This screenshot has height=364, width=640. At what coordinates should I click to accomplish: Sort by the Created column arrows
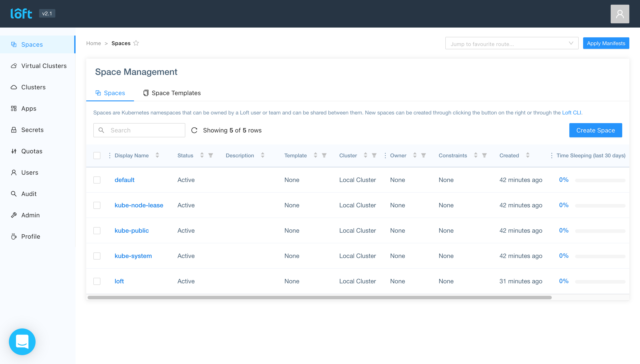point(528,156)
